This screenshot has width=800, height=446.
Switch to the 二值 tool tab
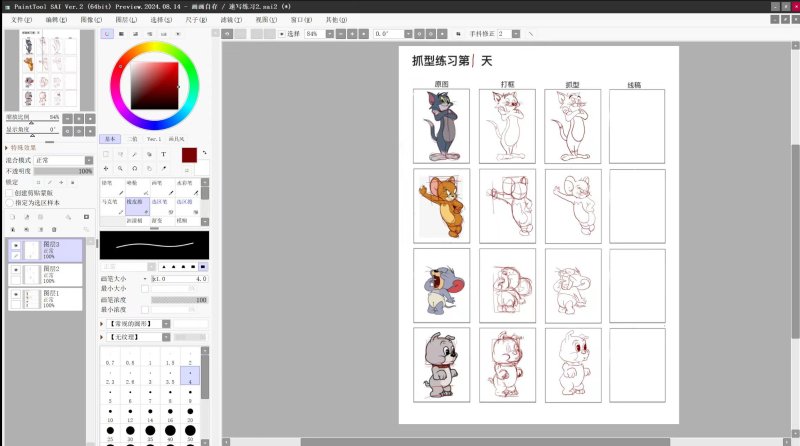131,139
